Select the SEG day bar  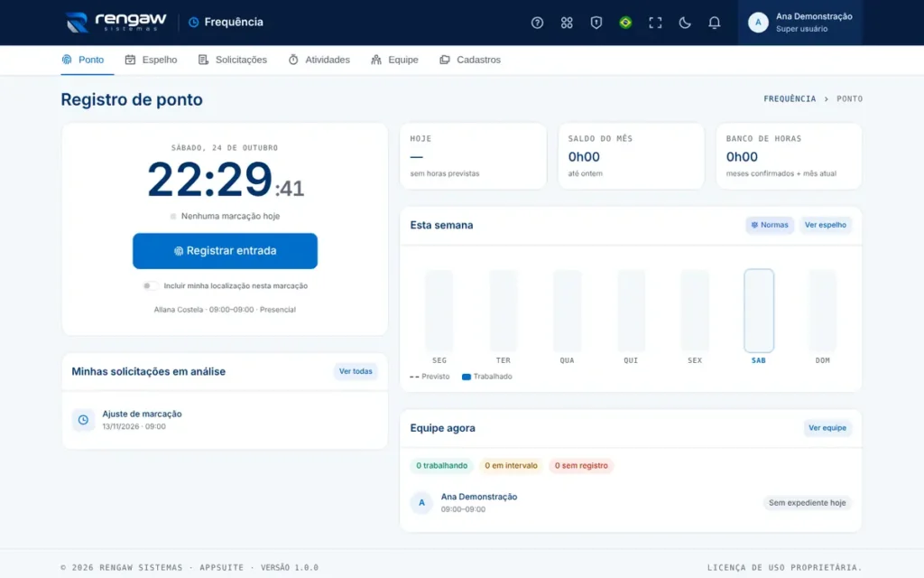pos(439,311)
